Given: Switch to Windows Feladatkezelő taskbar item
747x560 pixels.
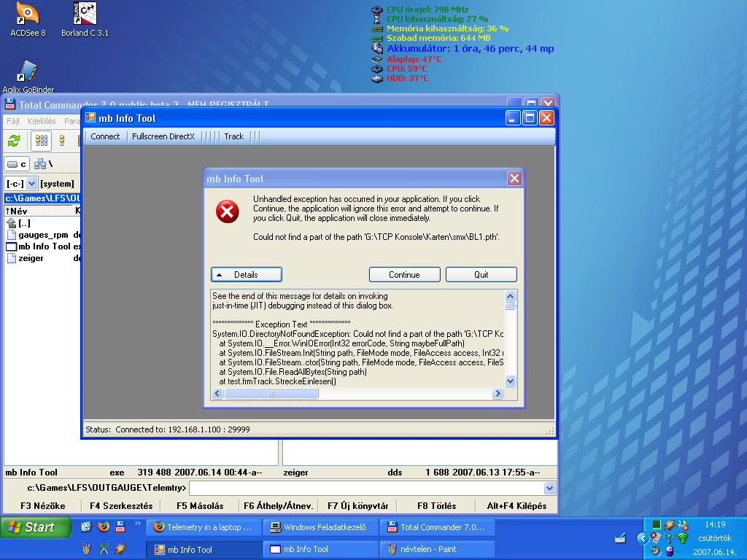Looking at the screenshot, I should 321,527.
